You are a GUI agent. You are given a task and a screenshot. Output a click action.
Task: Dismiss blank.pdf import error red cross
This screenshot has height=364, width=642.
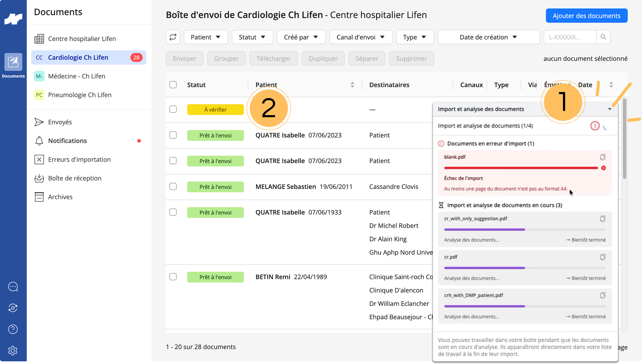click(603, 168)
